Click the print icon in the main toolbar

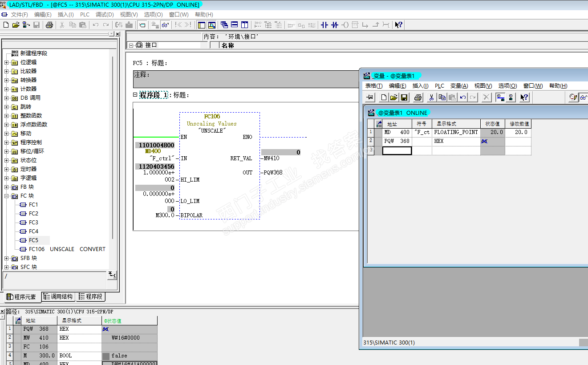click(49, 25)
